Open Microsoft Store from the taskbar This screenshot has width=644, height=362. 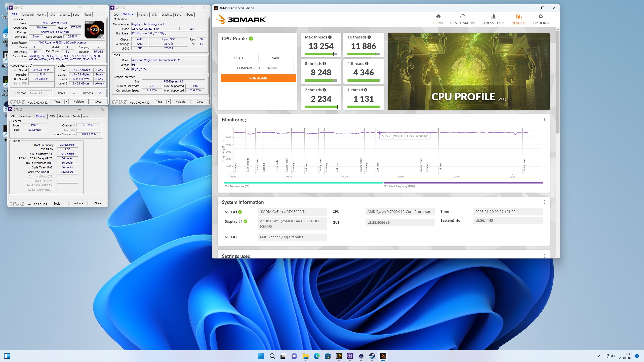(328, 356)
